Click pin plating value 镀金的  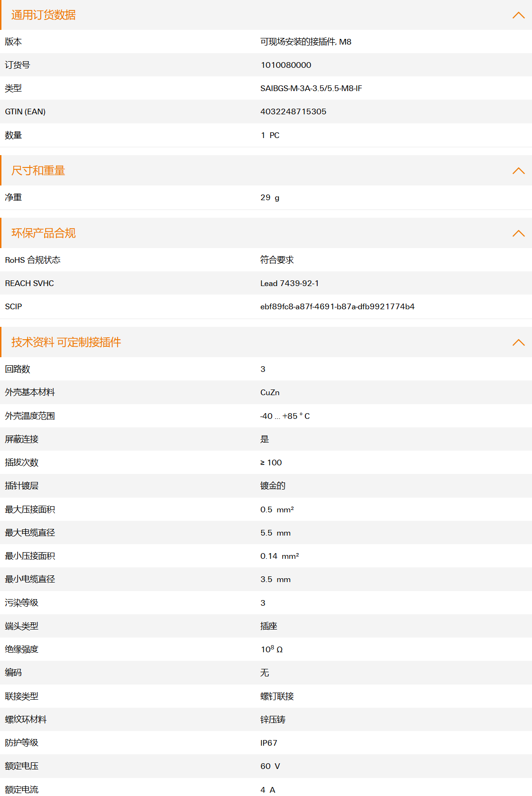273,486
